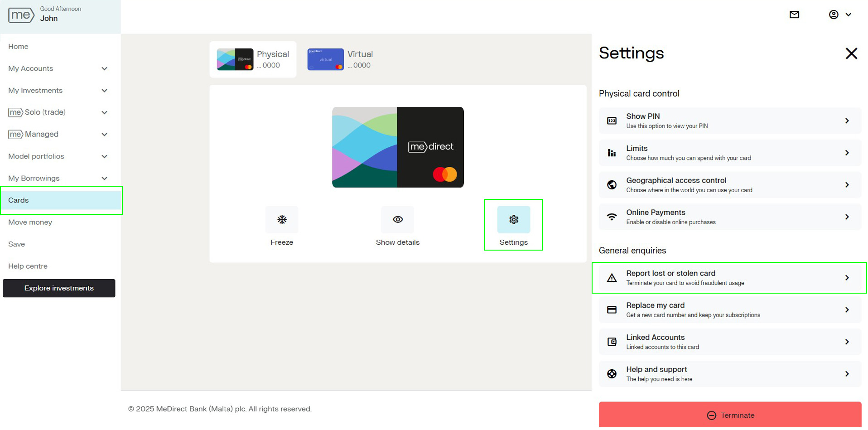Expand the My Accounts menu

point(58,68)
